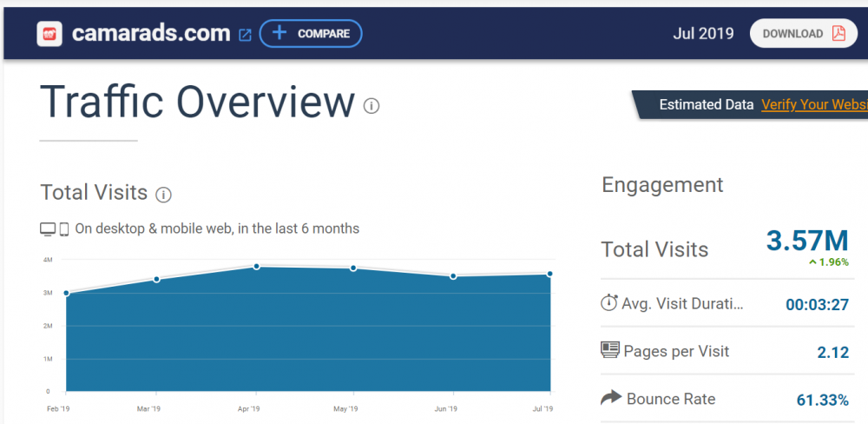Click the clock icon beside Avg. Visit Duration
Image resolution: width=868 pixels, height=424 pixels.
609,303
